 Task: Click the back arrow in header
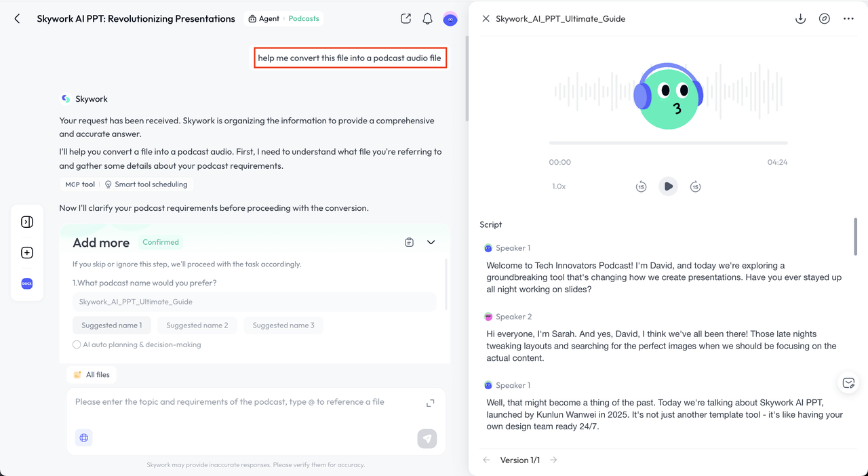tap(18, 19)
